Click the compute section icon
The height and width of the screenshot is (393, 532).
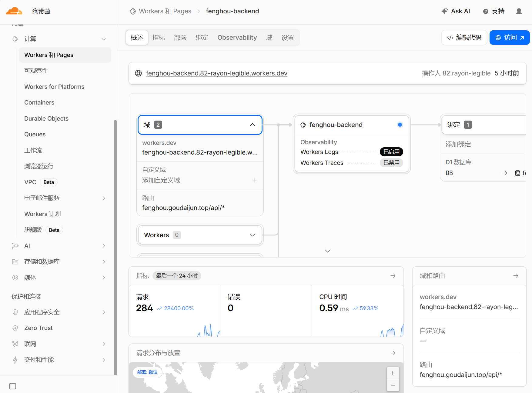(15, 39)
